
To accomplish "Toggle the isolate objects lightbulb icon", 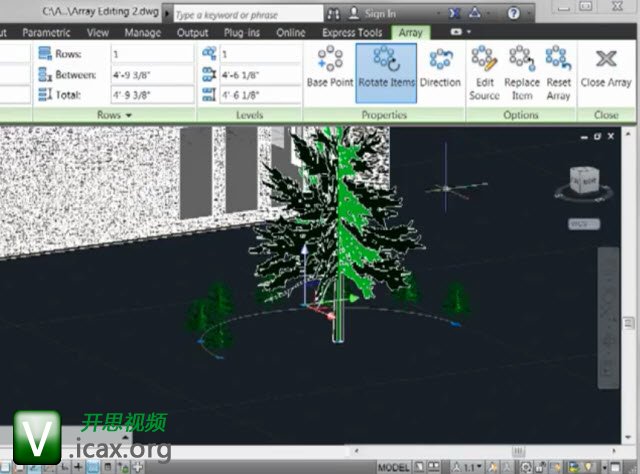I will [x=588, y=467].
